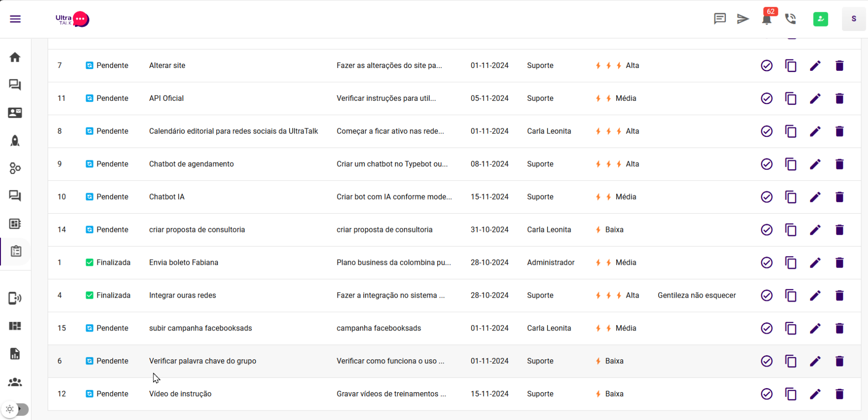868x420 pixels.
Task: Open the user profile avatar S
Action: pos(853,19)
